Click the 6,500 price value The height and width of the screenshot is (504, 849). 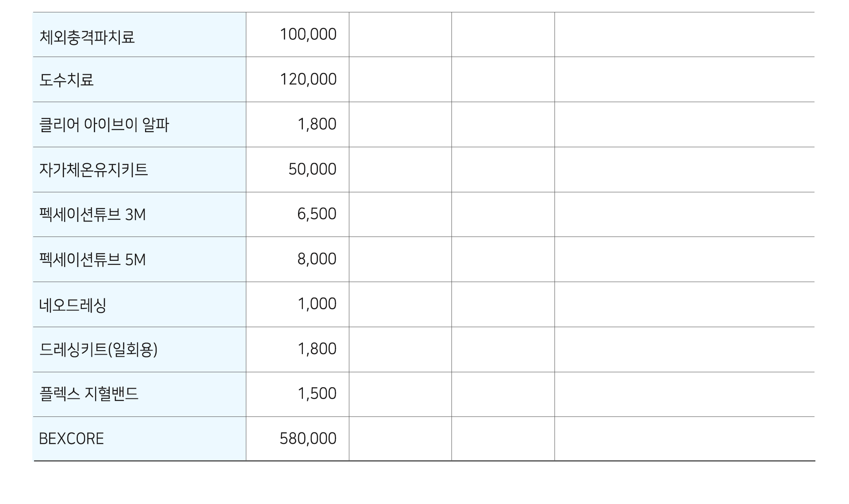point(317,214)
